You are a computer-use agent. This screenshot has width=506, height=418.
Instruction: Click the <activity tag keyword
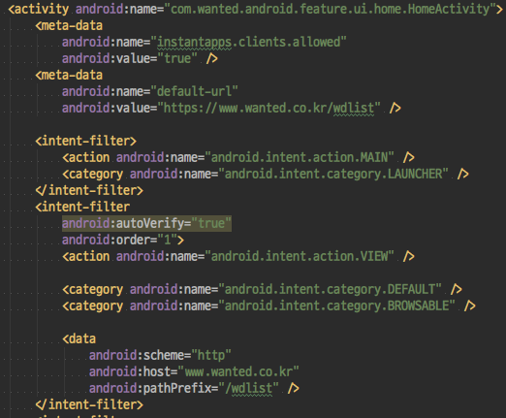click(39, 9)
